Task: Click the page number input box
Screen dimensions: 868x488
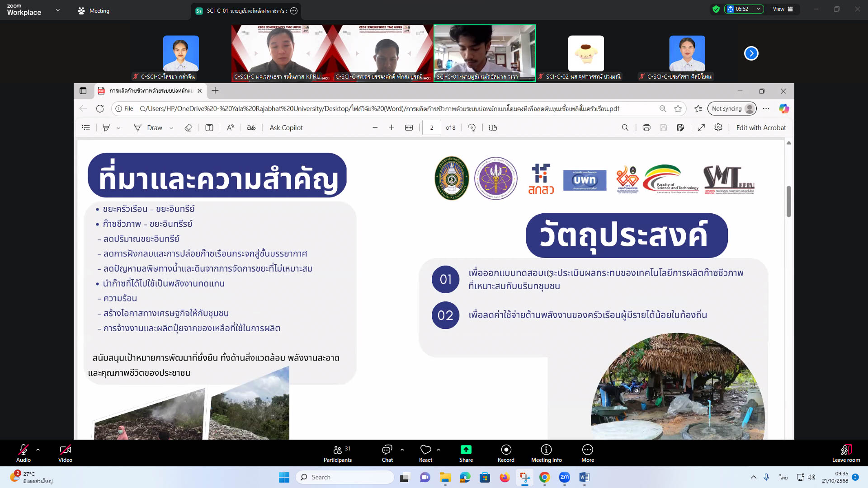Action: [431, 128]
